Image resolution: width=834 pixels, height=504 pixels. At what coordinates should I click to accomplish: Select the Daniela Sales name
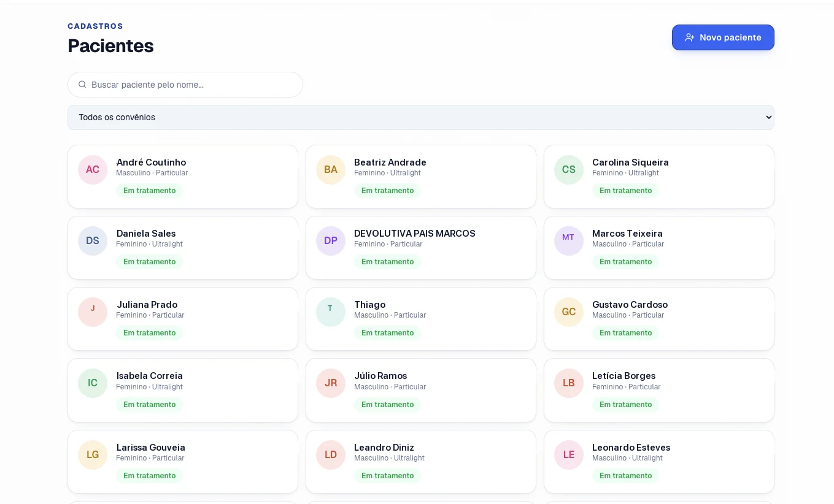tap(146, 234)
